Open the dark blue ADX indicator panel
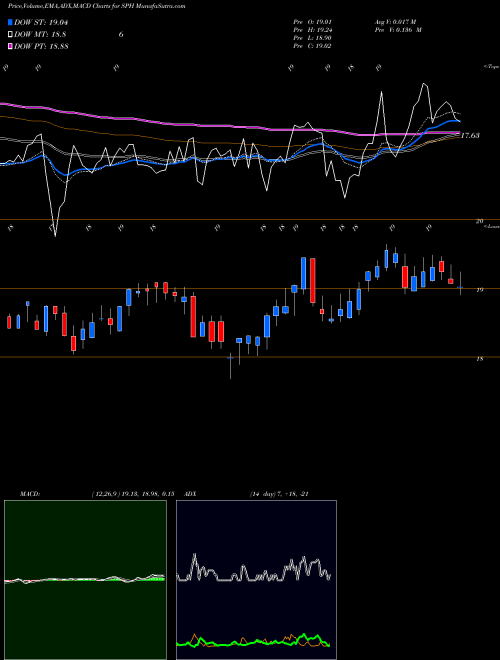This screenshot has width=500, height=660. [256, 580]
